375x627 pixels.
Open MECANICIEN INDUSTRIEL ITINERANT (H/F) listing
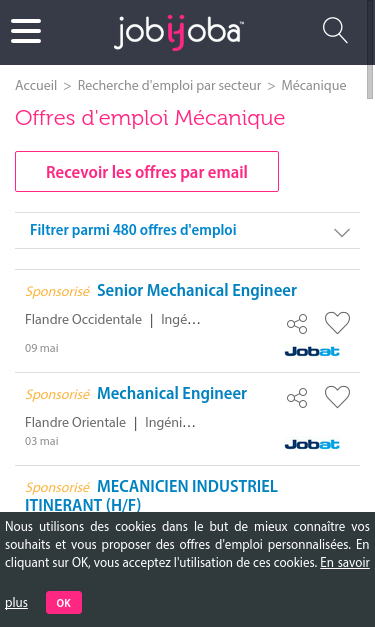point(151,495)
